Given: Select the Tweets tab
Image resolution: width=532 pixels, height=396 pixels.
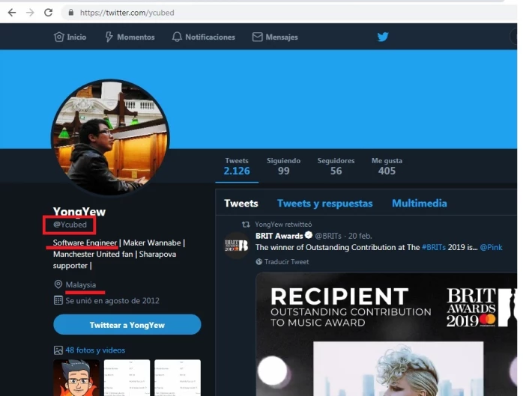Looking at the screenshot, I should (x=241, y=203).
